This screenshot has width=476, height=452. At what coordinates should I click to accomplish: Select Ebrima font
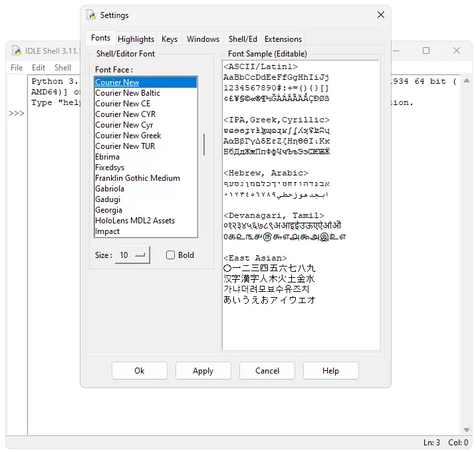point(146,157)
